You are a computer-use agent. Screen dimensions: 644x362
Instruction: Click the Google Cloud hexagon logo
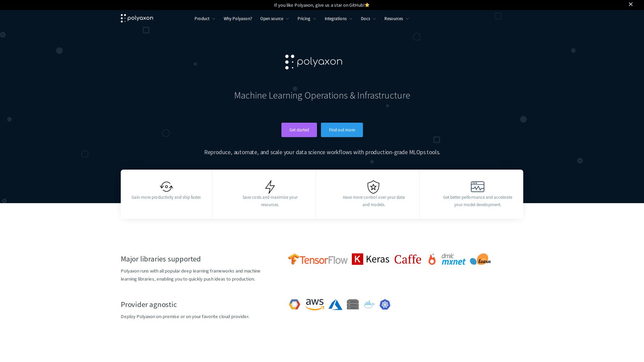(294, 304)
